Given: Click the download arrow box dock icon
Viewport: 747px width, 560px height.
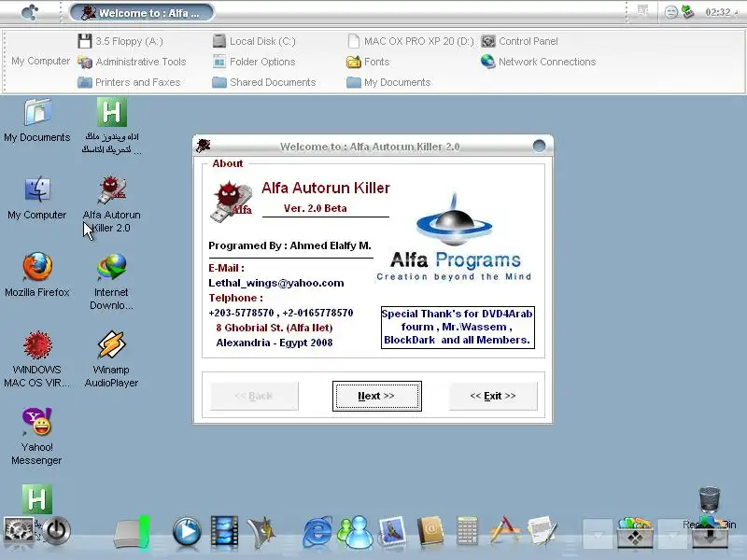Looking at the screenshot, I should 710,535.
